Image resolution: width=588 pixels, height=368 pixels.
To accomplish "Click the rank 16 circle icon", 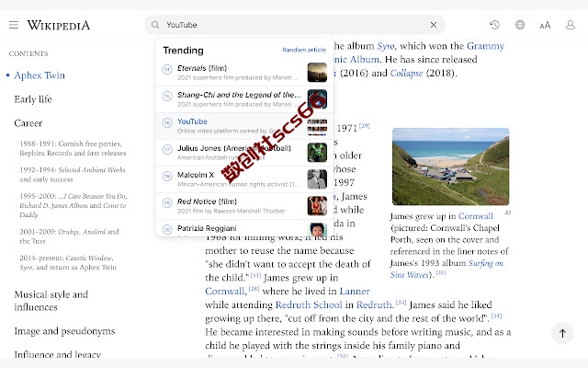I will click(x=167, y=122).
